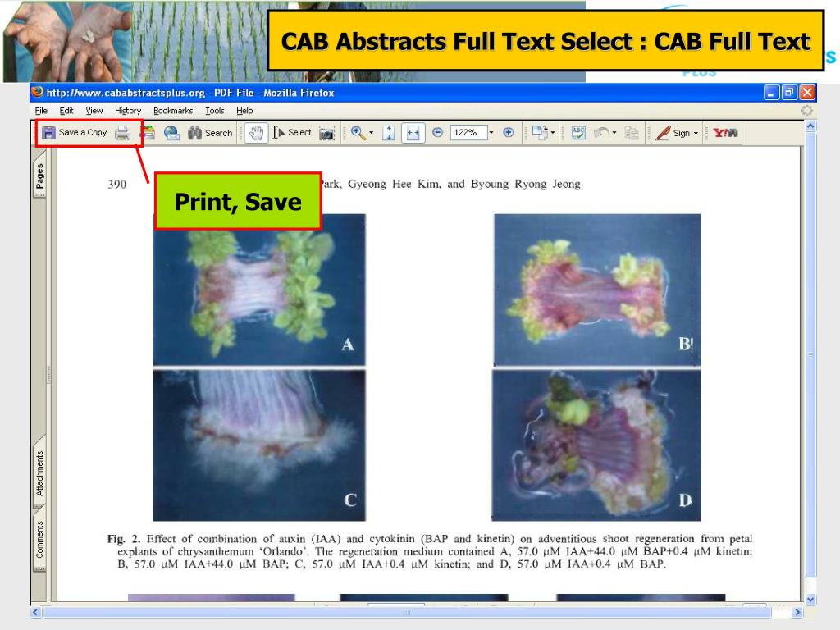
Task: Print the PDF with the printer icon
Action: click(x=123, y=132)
